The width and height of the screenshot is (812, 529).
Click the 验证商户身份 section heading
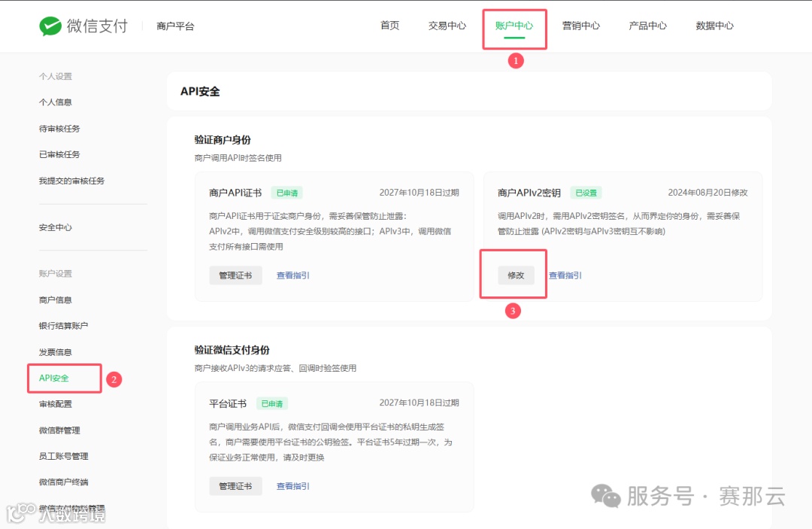(x=223, y=140)
